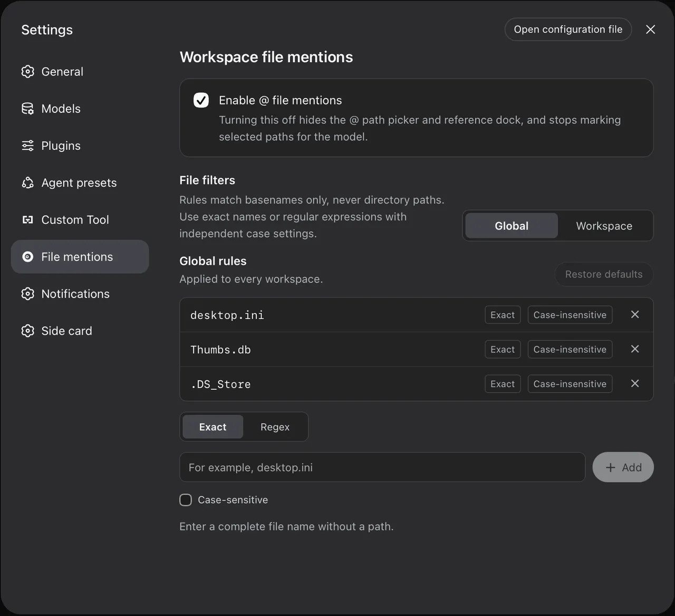Screen dimensions: 675x616
Task: Click the Global rules heading
Action: [213, 261]
